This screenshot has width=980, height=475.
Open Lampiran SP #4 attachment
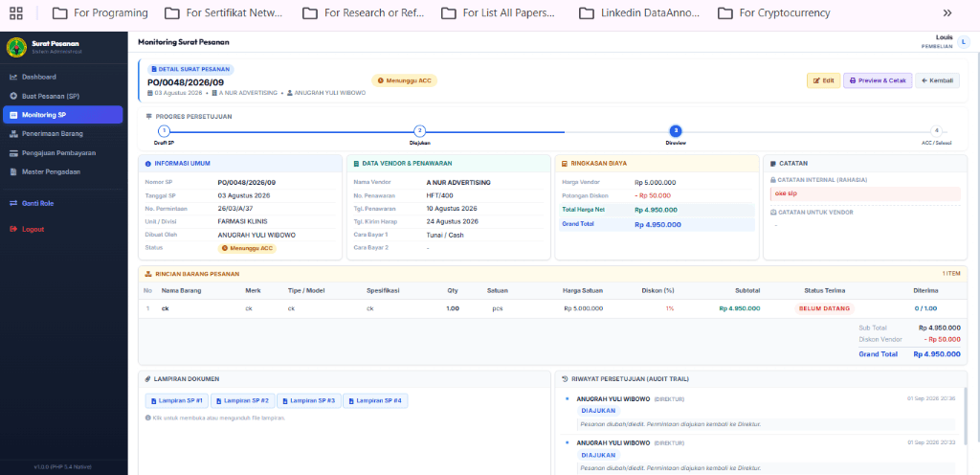[x=375, y=400]
